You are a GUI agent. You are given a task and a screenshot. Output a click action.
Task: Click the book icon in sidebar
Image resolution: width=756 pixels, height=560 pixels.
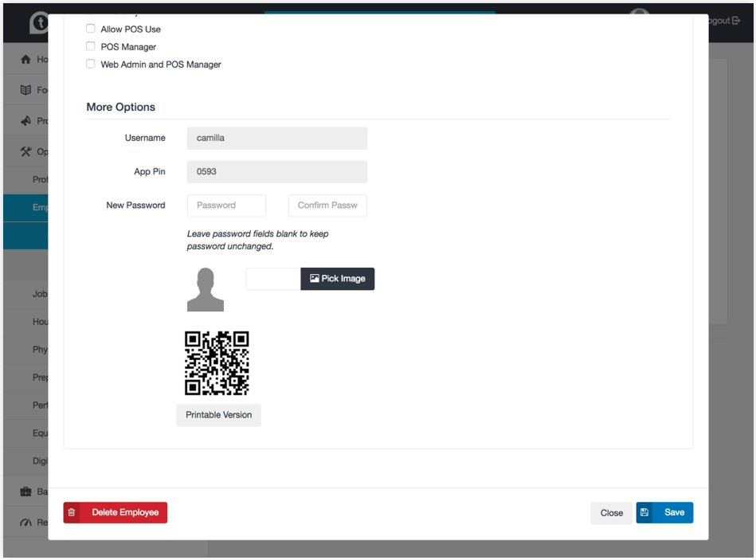25,90
